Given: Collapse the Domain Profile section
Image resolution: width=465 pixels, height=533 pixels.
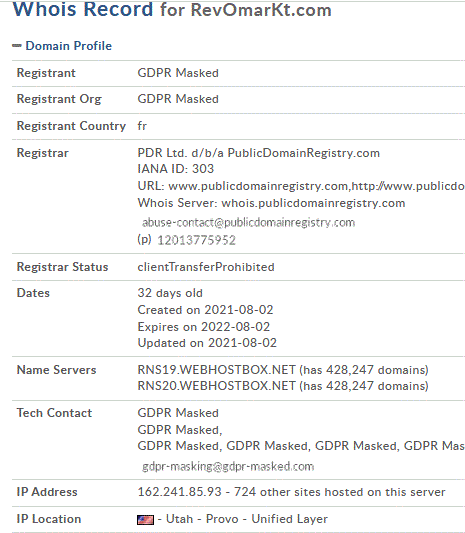Looking at the screenshot, I should click(17, 46).
